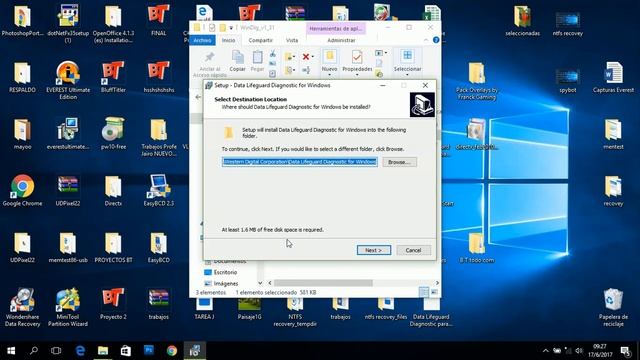Screen dimensions: 640x360
Task: Click the File Explorer help icon
Action: [436, 40]
